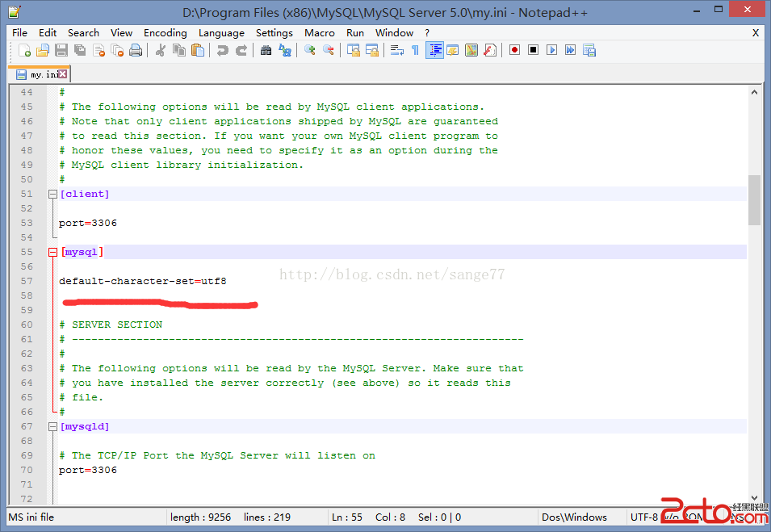Click the Open file folder icon
This screenshot has height=532, width=771.
[43, 50]
